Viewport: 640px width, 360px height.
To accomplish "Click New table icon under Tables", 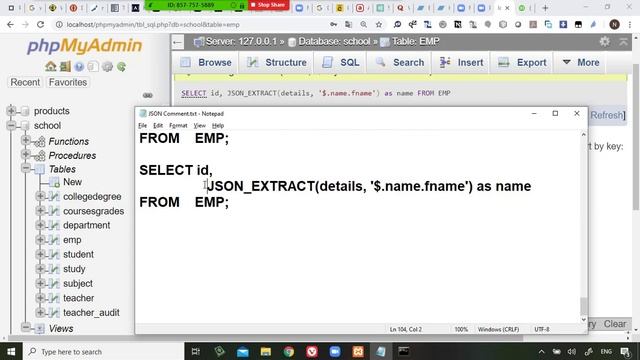I will [55, 182].
